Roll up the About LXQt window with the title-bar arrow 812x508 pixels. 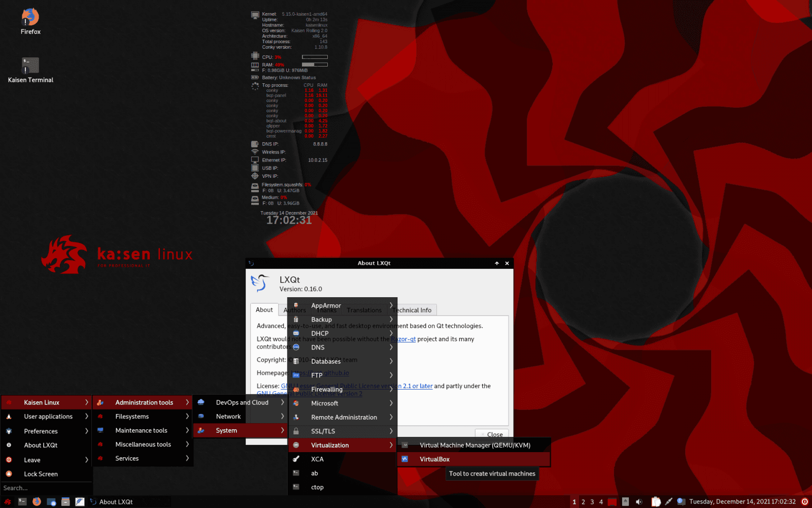(x=497, y=263)
